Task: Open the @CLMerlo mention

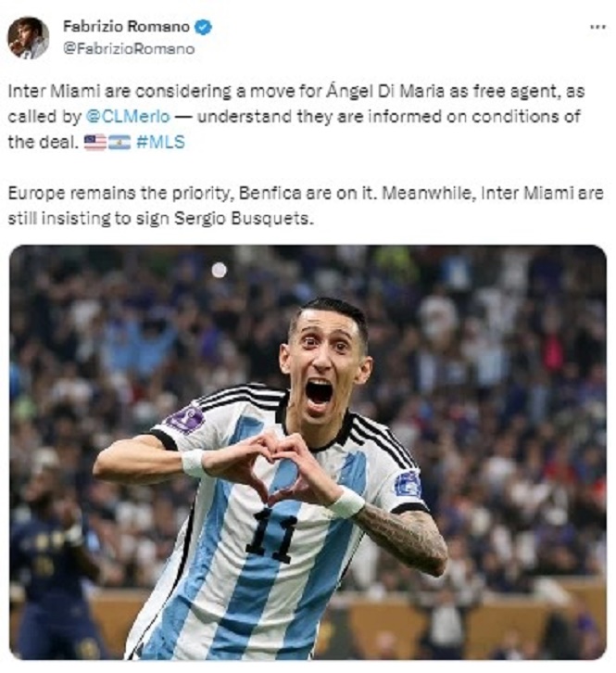Action: pyautogui.click(x=128, y=116)
